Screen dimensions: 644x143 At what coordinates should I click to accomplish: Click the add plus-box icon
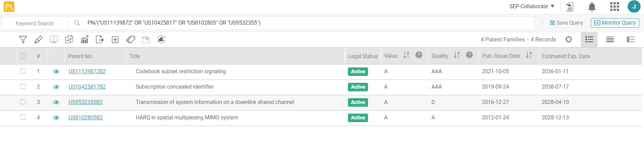(115, 40)
